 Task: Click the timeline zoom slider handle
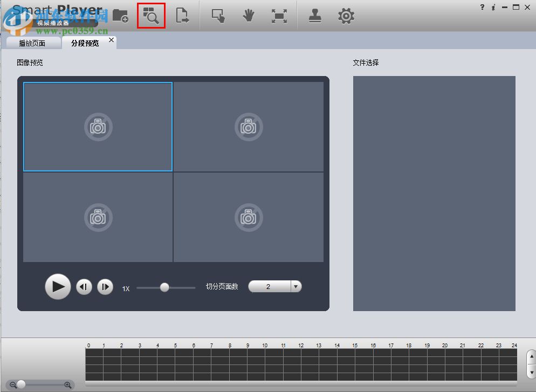[21, 384]
